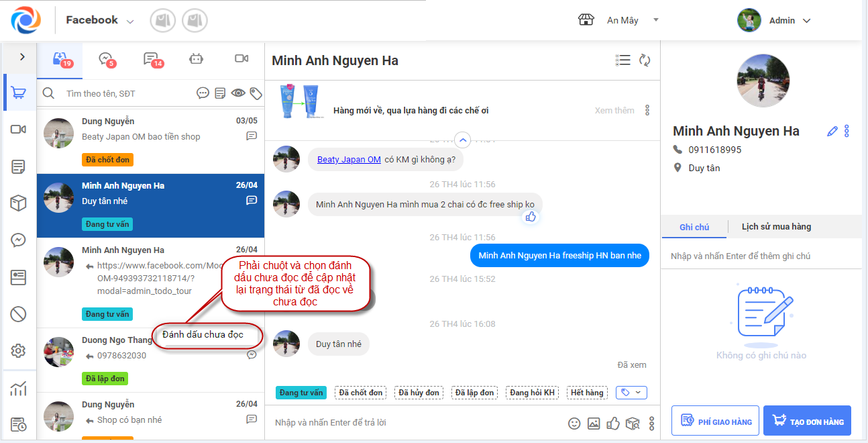This screenshot has width=868, height=443.
Task: Collapse the product banner with the chevron
Action: tap(462, 140)
